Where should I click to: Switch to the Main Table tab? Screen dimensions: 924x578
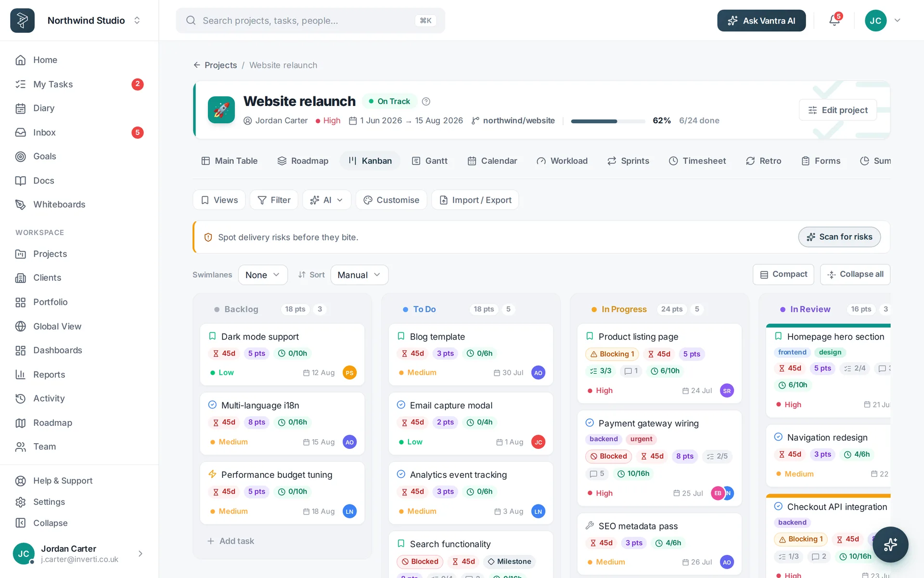pos(229,161)
